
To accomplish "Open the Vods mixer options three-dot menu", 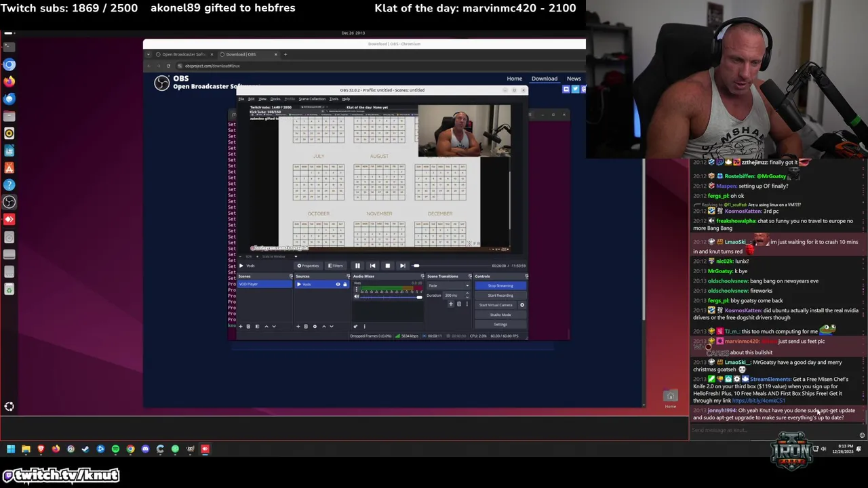I will click(x=357, y=289).
